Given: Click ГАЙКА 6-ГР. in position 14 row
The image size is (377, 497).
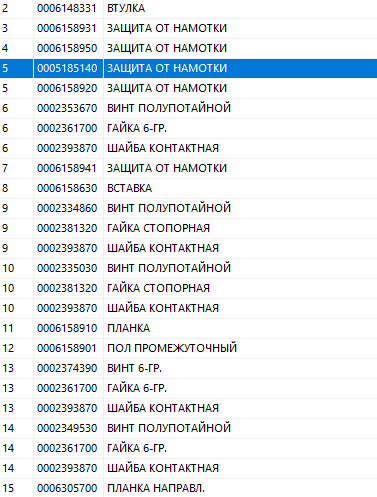Looking at the screenshot, I should click(x=137, y=448).
